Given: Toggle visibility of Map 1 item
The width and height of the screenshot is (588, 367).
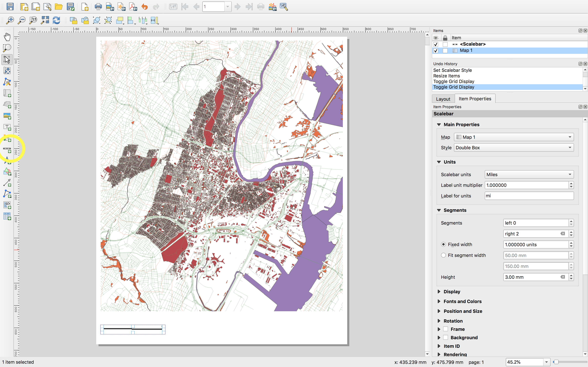Looking at the screenshot, I should tap(436, 51).
